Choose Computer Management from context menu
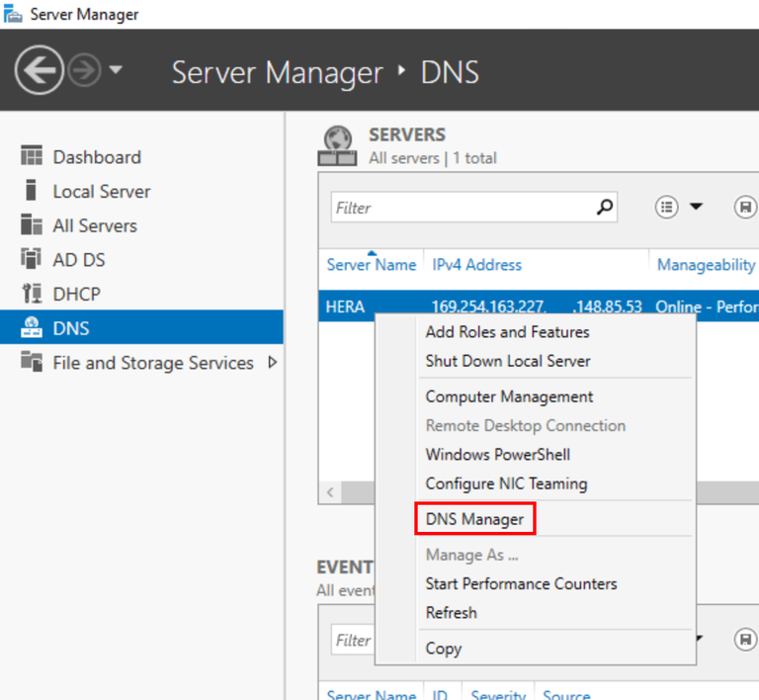 point(509,396)
